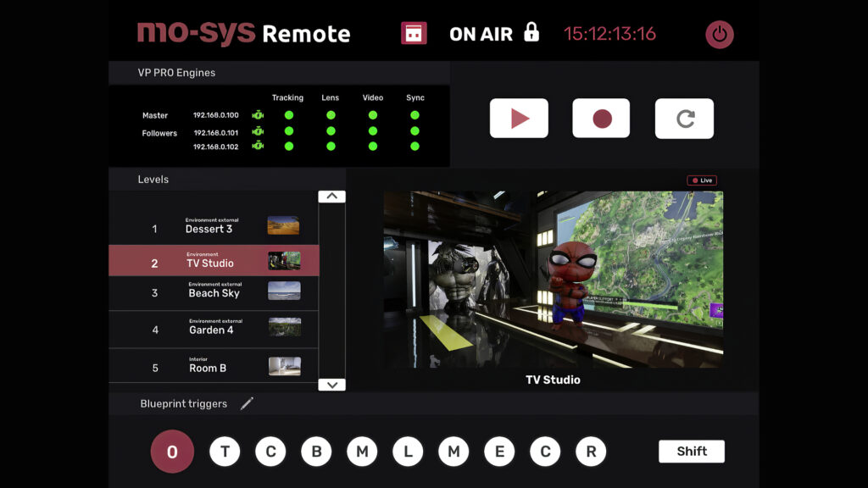Trigger blueprint button R

pyautogui.click(x=591, y=452)
